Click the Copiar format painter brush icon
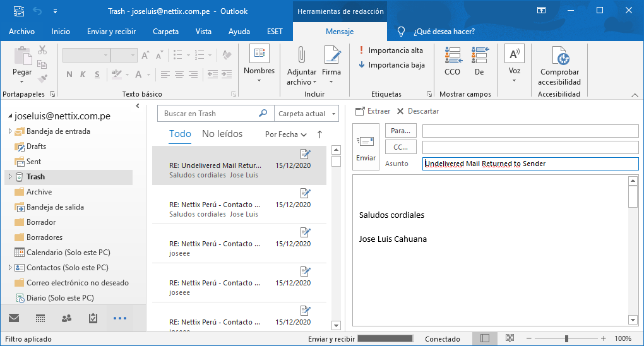The image size is (644, 346). (x=42, y=78)
